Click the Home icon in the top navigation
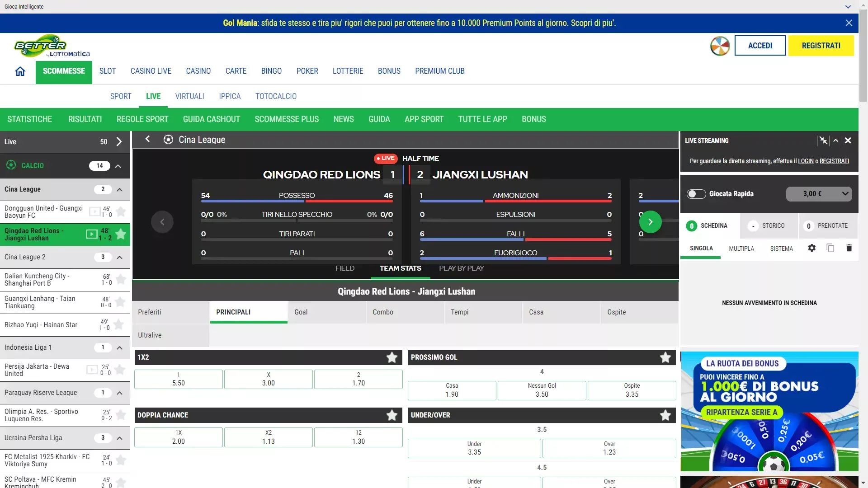Screen dimensions: 868x488 (20, 71)
